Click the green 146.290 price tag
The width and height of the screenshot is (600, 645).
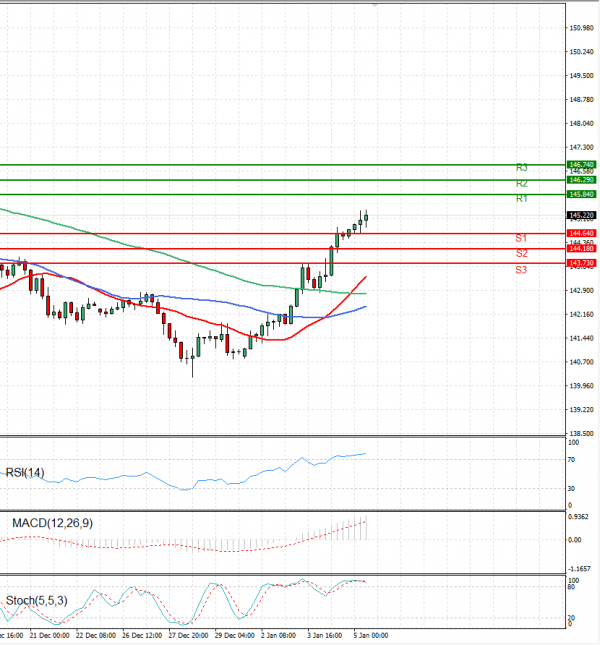581,180
